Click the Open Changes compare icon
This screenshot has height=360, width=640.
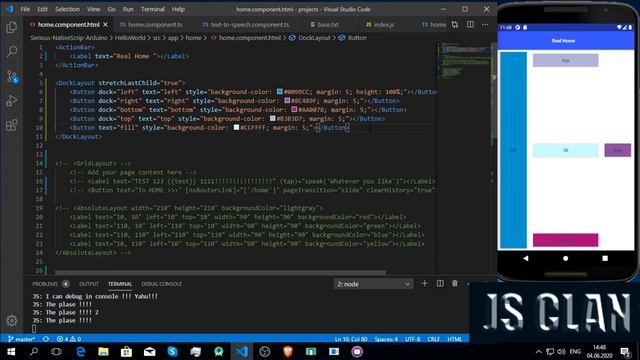tap(455, 24)
